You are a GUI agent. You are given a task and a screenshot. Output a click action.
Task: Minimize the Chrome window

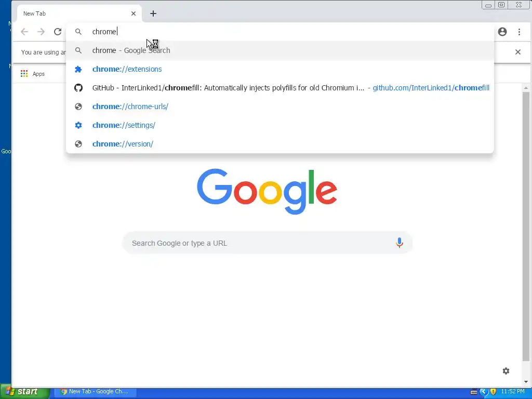click(488, 5)
